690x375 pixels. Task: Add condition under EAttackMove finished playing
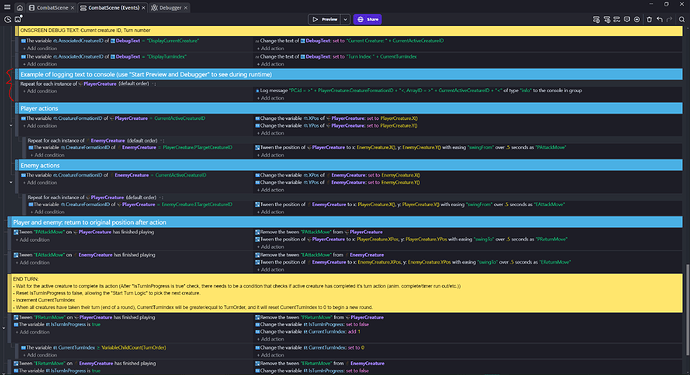pyautogui.click(x=34, y=263)
